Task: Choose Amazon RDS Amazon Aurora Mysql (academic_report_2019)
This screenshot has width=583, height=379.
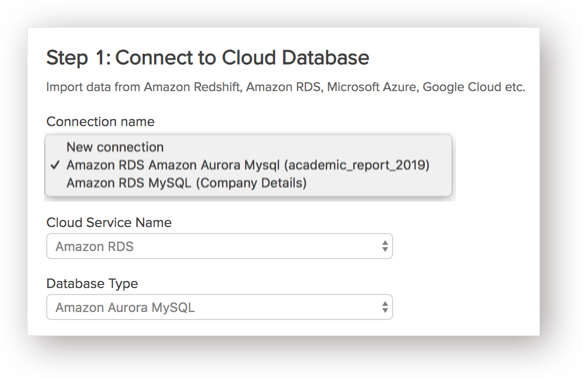Action: coord(248,165)
